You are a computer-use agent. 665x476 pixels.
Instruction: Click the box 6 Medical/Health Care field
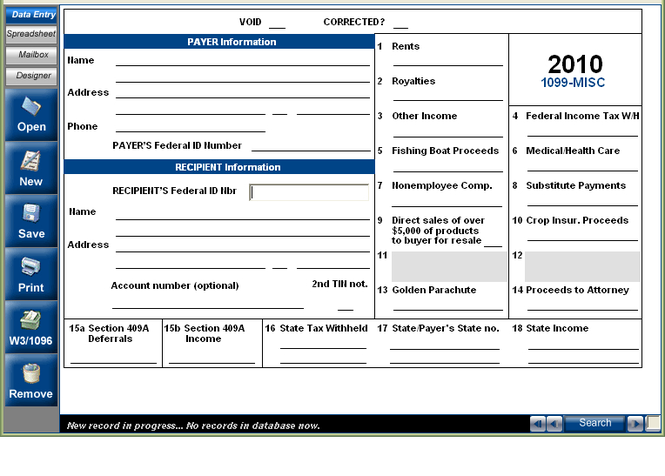[x=582, y=166]
